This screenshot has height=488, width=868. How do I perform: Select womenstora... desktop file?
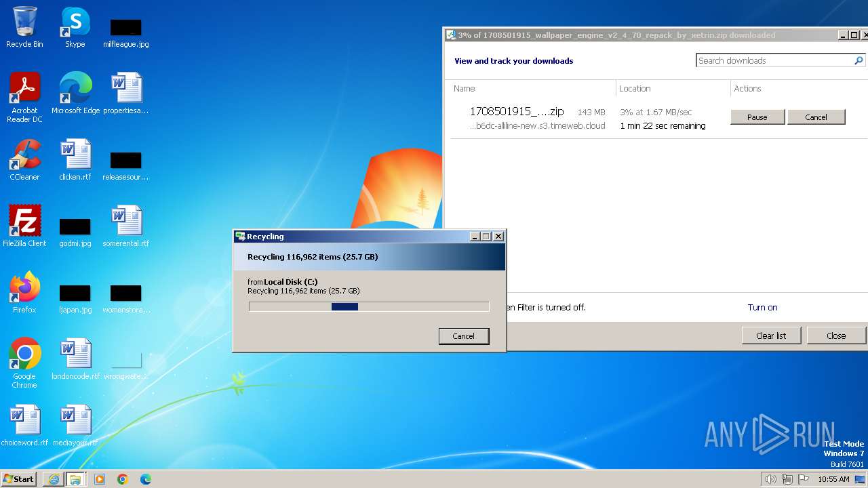(x=126, y=299)
